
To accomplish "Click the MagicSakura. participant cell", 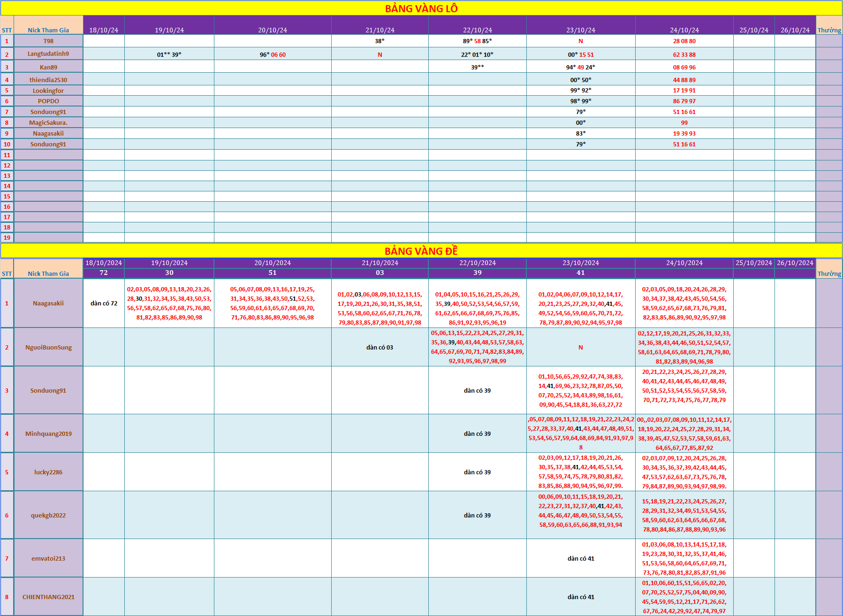I will [x=48, y=122].
